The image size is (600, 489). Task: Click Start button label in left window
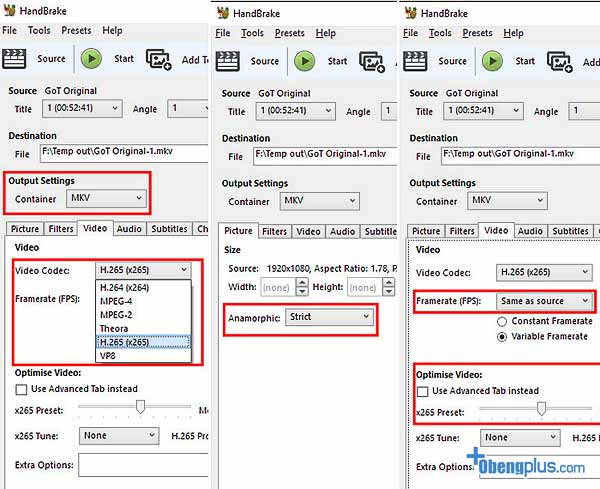124,59
